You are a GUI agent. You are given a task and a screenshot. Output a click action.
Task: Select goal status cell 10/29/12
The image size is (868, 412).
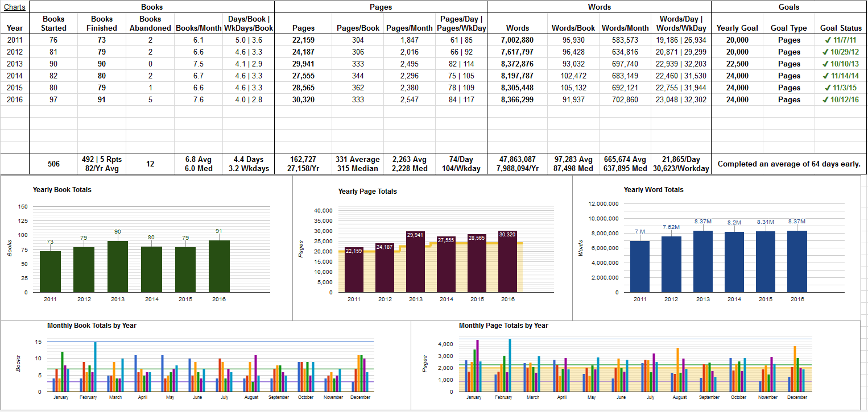coord(841,52)
